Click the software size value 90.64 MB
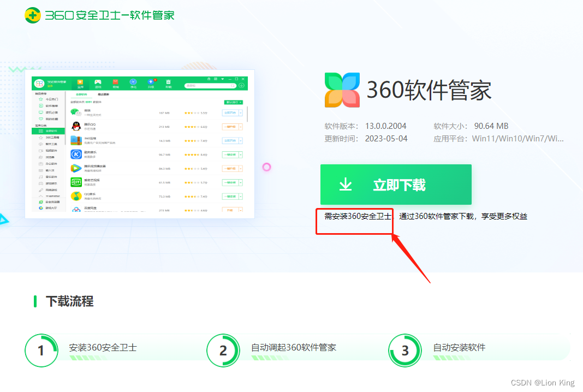The height and width of the screenshot is (392, 583). pos(491,126)
